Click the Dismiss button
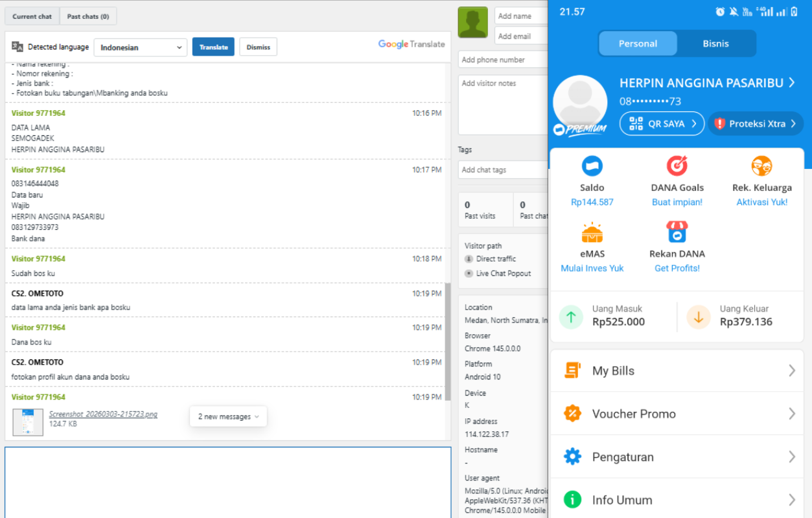The height and width of the screenshot is (518, 812). (259, 47)
